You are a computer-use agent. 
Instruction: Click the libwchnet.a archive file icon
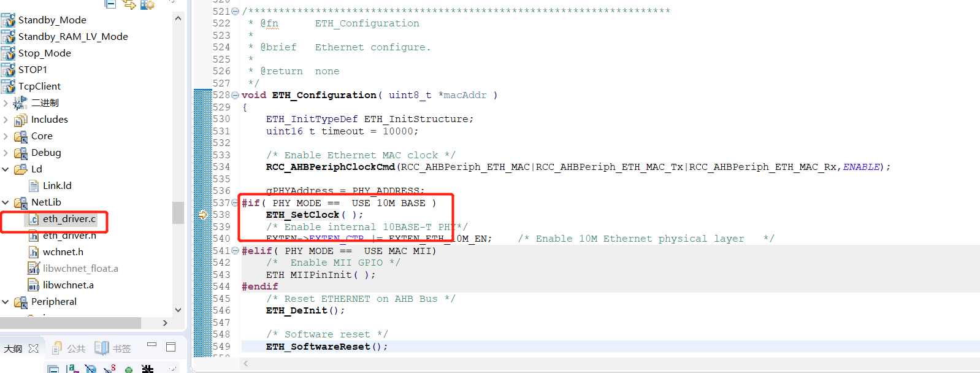(x=34, y=285)
